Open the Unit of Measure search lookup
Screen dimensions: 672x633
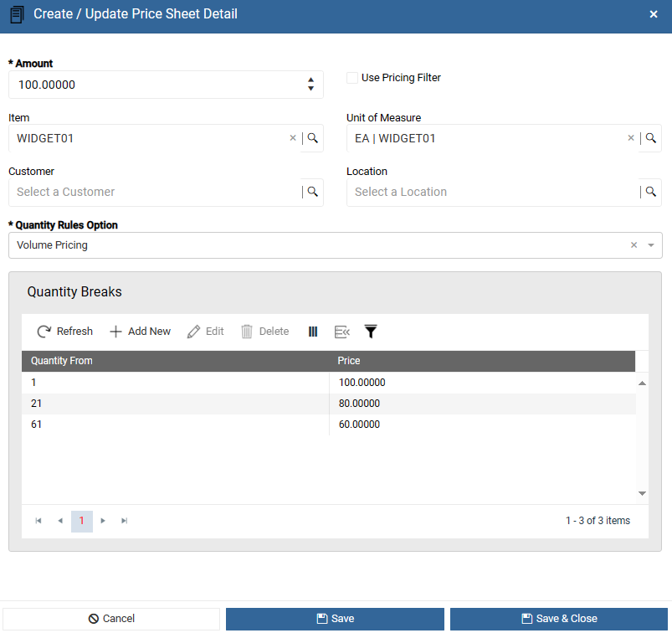pyautogui.click(x=651, y=137)
